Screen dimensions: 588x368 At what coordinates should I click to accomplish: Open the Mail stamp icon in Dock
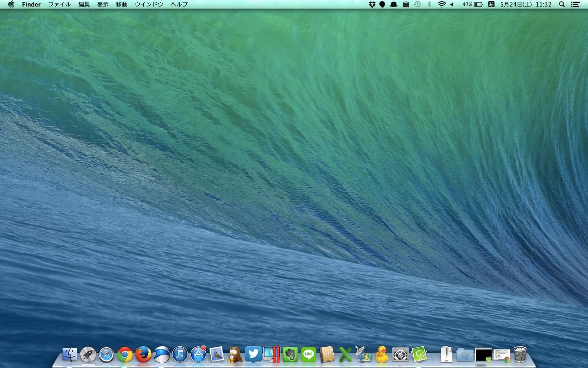point(216,355)
